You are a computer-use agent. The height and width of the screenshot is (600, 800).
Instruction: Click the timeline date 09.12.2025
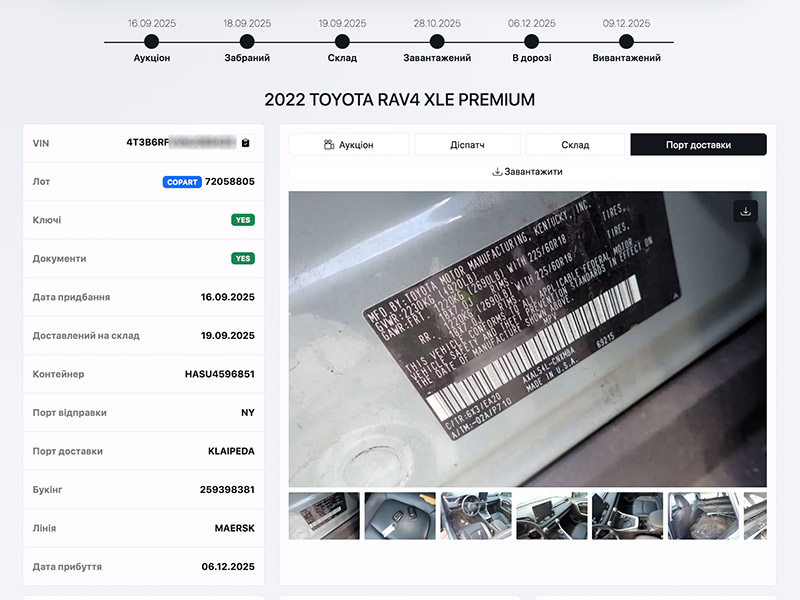tap(627, 23)
